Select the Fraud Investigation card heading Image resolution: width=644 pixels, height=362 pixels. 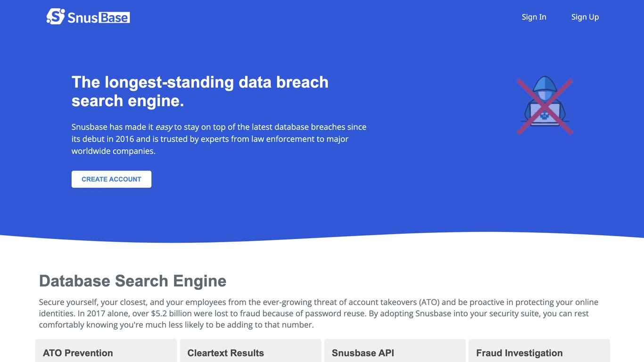pyautogui.click(x=519, y=353)
